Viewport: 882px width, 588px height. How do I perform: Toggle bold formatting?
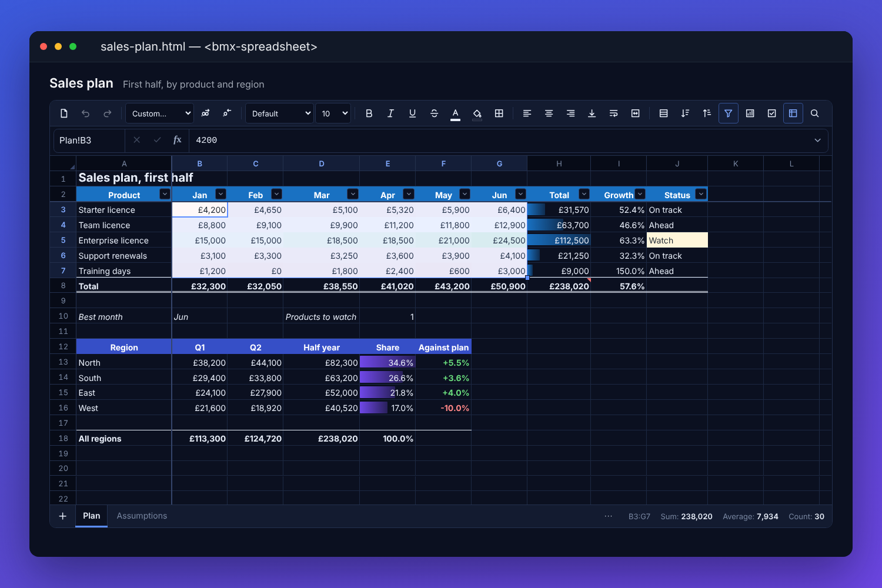click(369, 113)
